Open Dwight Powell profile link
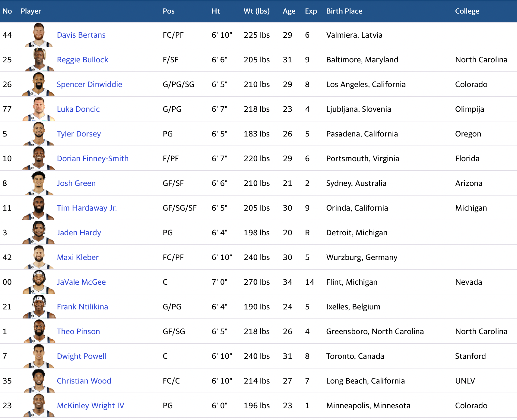This screenshot has height=420, width=517. point(81,356)
